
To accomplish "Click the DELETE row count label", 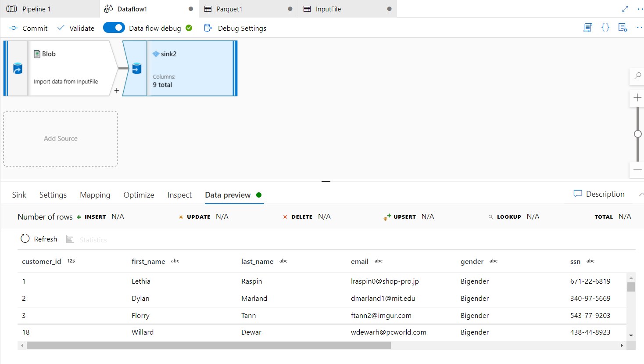I will tap(302, 217).
